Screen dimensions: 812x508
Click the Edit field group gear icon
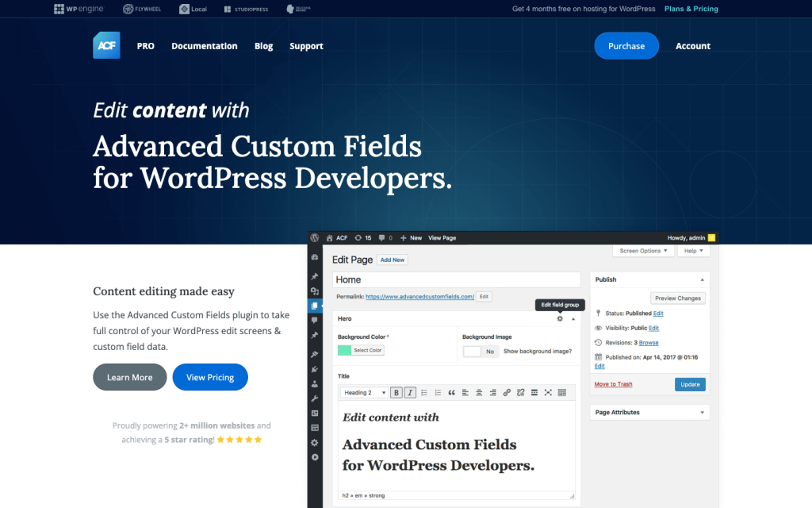[x=560, y=318]
